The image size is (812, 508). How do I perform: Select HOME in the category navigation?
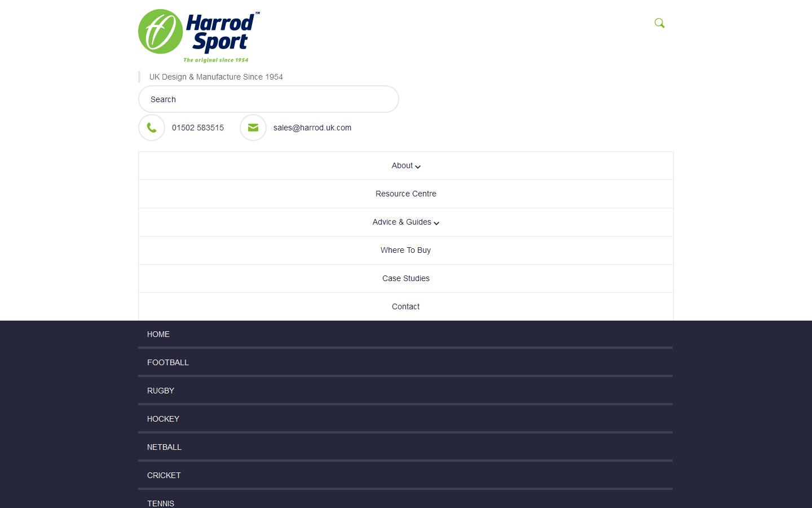tap(158, 334)
